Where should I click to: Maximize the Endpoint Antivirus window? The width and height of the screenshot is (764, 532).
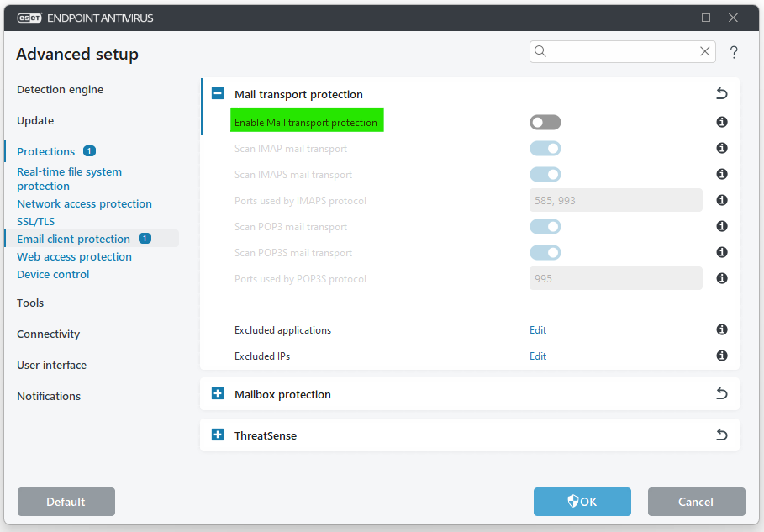[705, 18]
